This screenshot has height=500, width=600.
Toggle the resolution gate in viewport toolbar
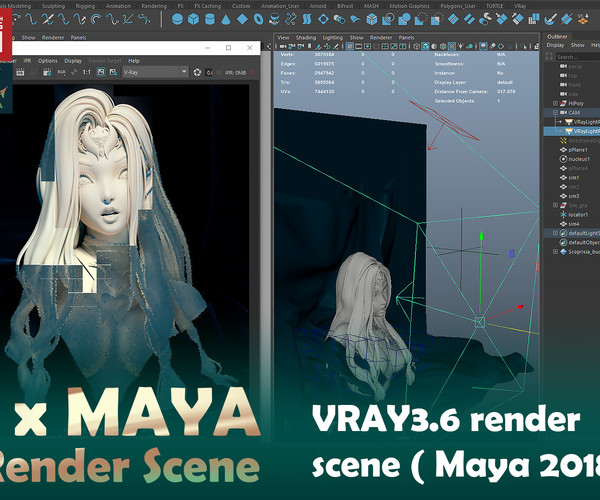(368, 46)
